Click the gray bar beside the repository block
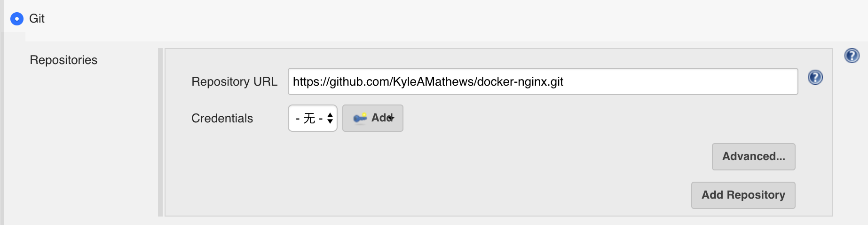Screen dimensions: 868x225 pos(160,132)
